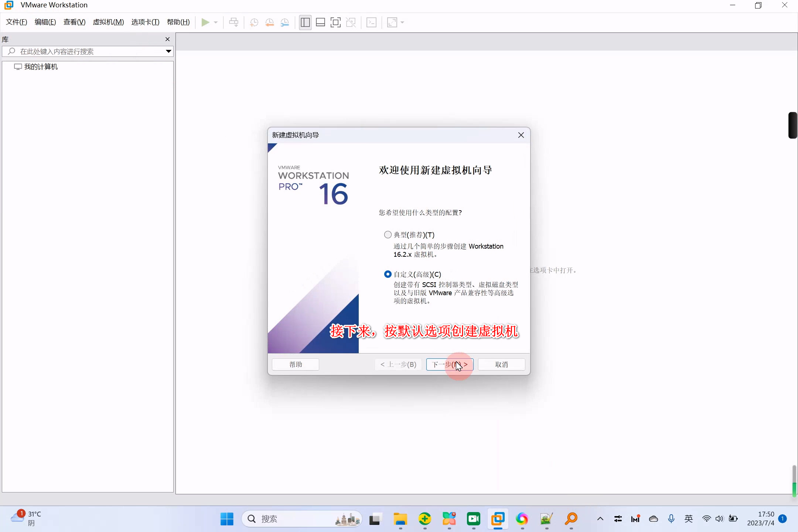Open the power options dropdown arrow beside play
The height and width of the screenshot is (532, 798).
click(x=216, y=22)
